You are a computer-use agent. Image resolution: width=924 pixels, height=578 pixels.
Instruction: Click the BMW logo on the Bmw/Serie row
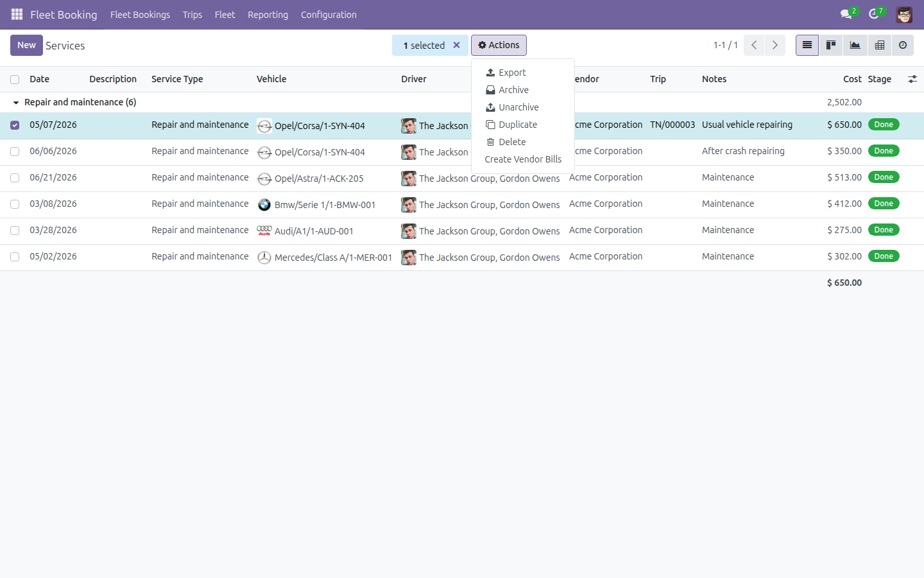pos(264,205)
